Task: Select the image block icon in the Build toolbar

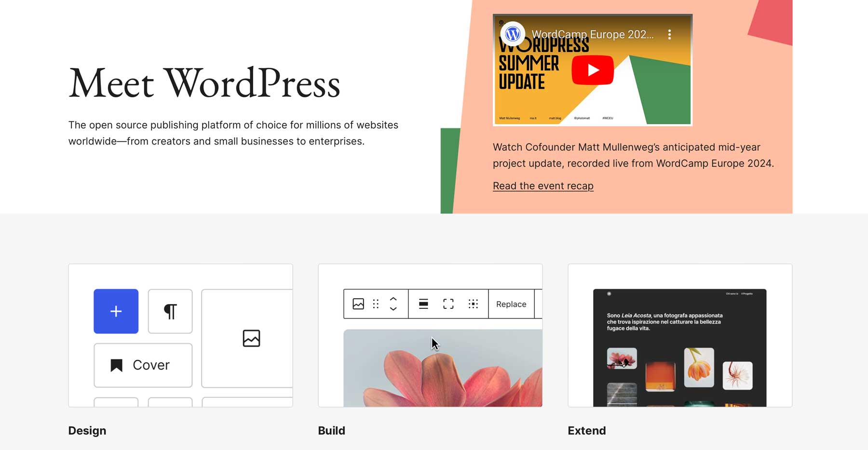Action: (358, 304)
